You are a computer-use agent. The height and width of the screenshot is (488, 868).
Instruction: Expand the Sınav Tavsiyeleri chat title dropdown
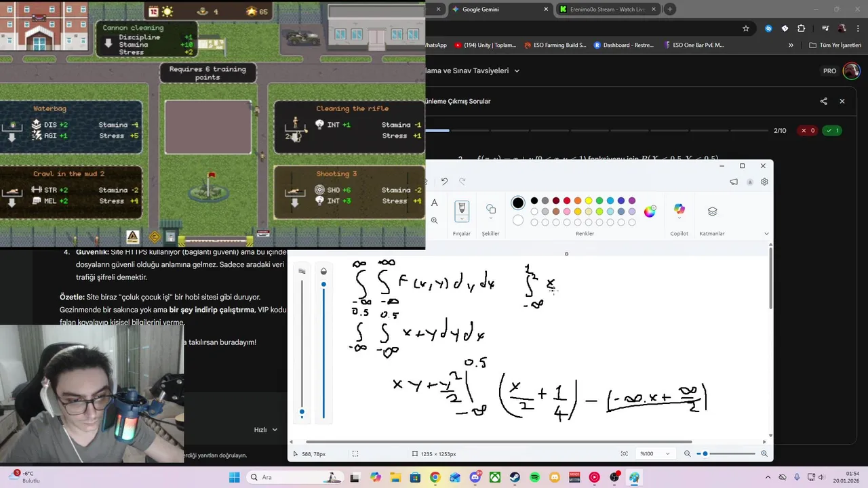coord(517,70)
